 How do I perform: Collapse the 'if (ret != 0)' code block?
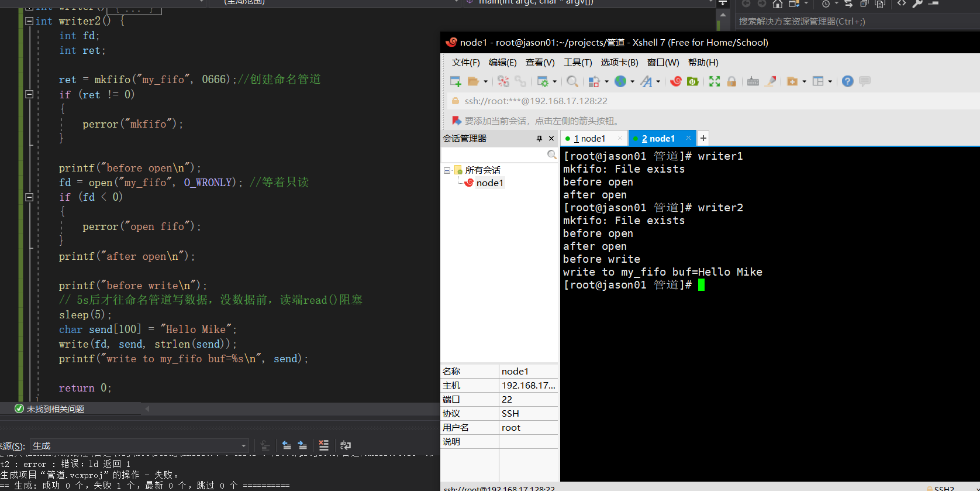coord(29,94)
